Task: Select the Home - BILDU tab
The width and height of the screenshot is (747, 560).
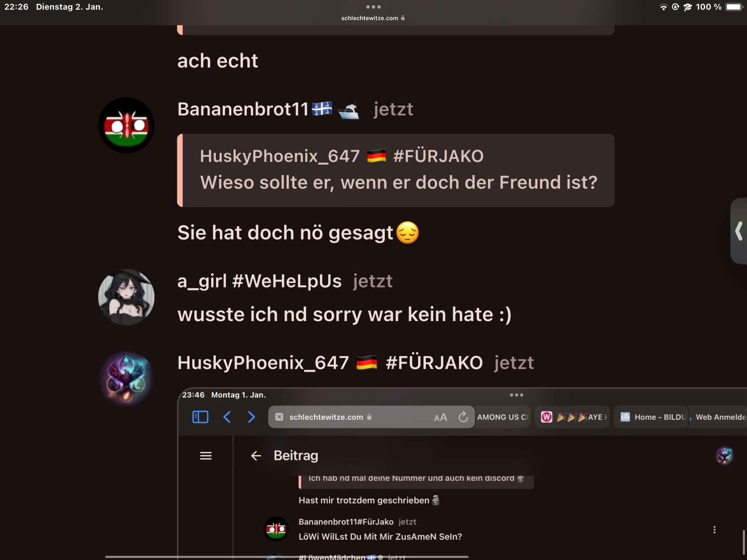Action: point(652,417)
